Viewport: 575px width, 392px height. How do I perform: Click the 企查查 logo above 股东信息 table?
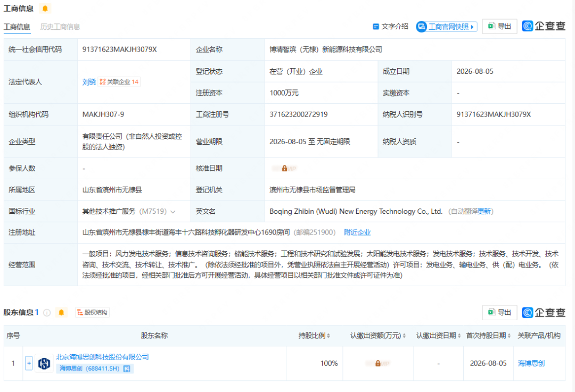point(544,313)
